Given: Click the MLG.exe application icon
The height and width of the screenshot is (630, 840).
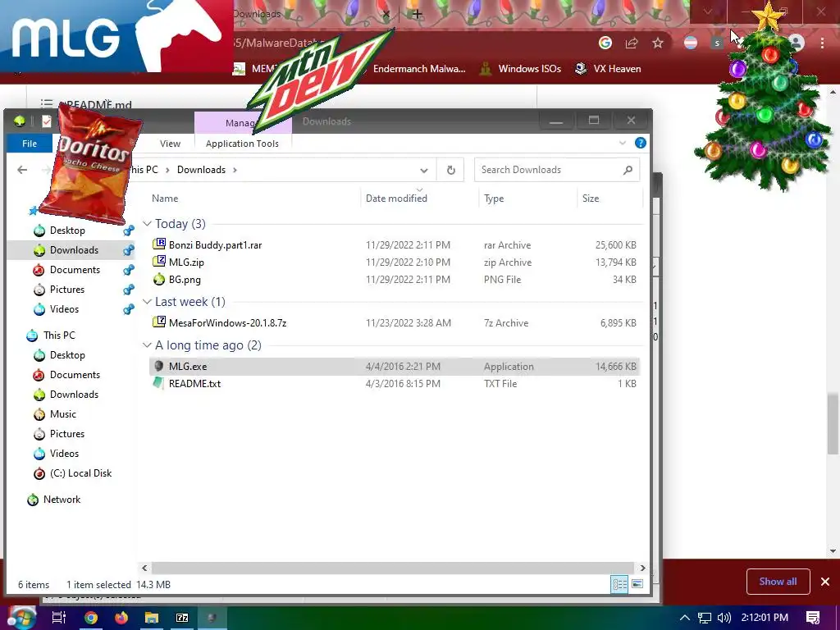Looking at the screenshot, I should 158,366.
